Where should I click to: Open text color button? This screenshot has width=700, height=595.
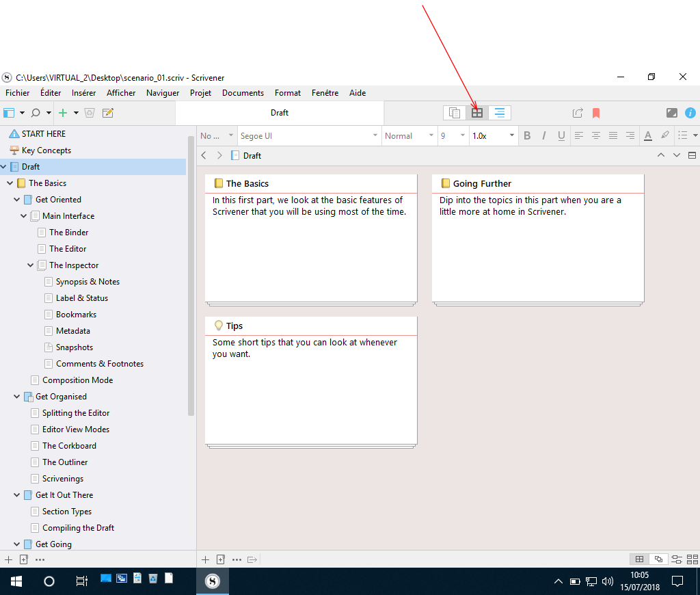click(x=648, y=136)
